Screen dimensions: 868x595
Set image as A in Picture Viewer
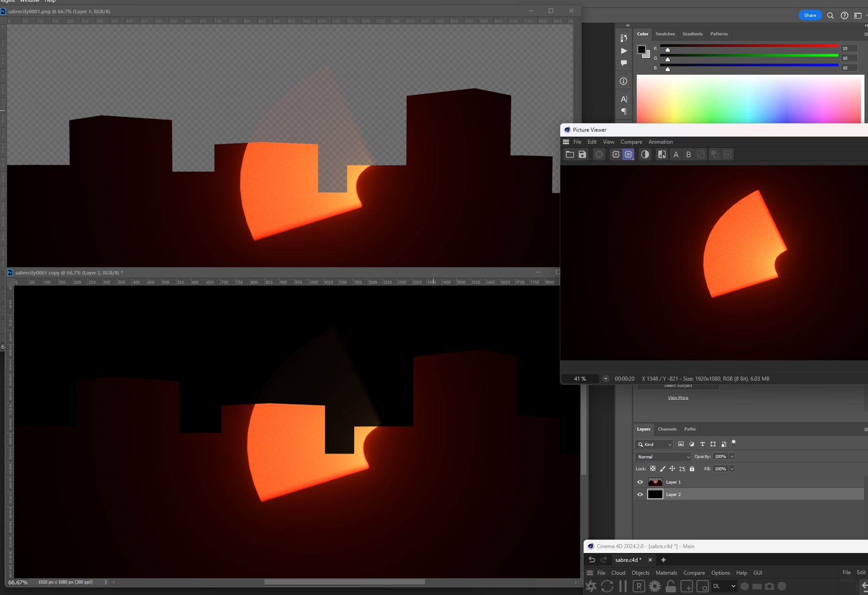pos(676,154)
